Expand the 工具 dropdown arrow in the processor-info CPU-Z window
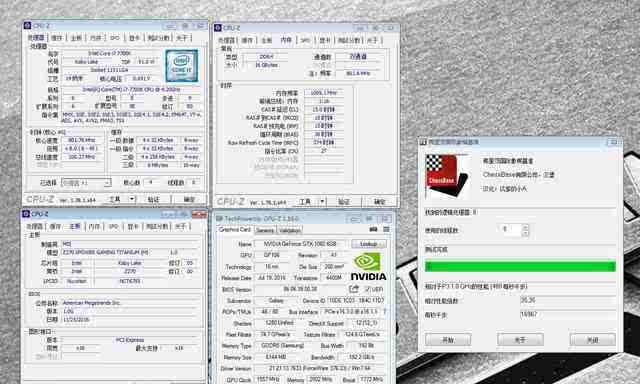The image size is (640, 384). tap(132, 199)
